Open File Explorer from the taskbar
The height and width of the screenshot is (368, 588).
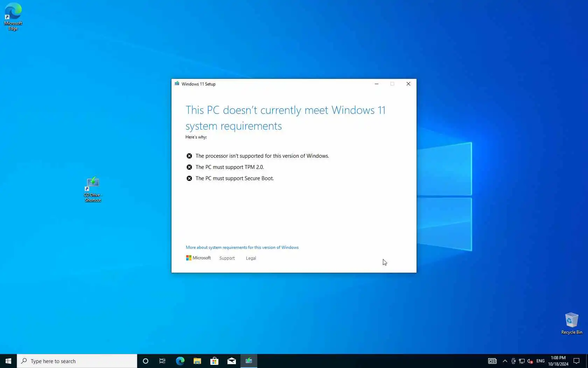click(197, 361)
